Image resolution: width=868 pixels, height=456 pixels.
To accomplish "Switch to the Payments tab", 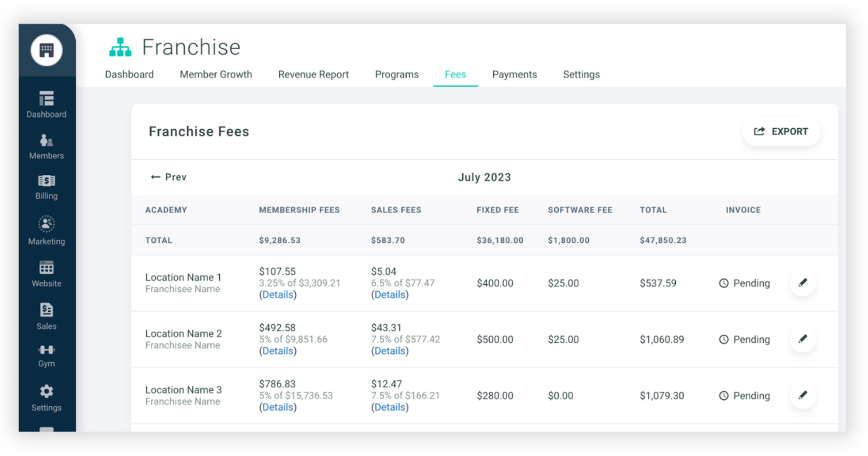I will click(515, 74).
